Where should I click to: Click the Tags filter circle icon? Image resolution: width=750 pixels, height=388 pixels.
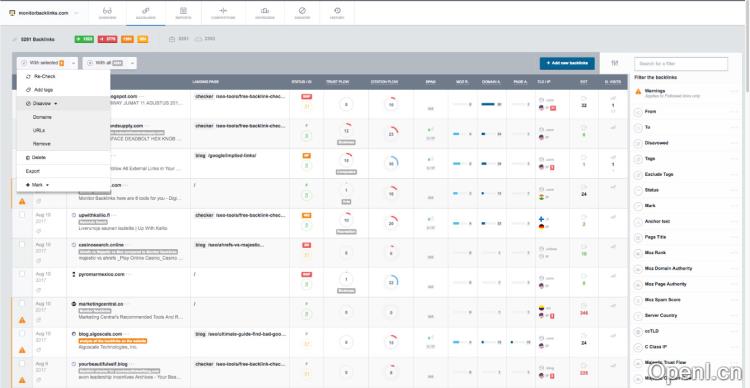coord(638,159)
